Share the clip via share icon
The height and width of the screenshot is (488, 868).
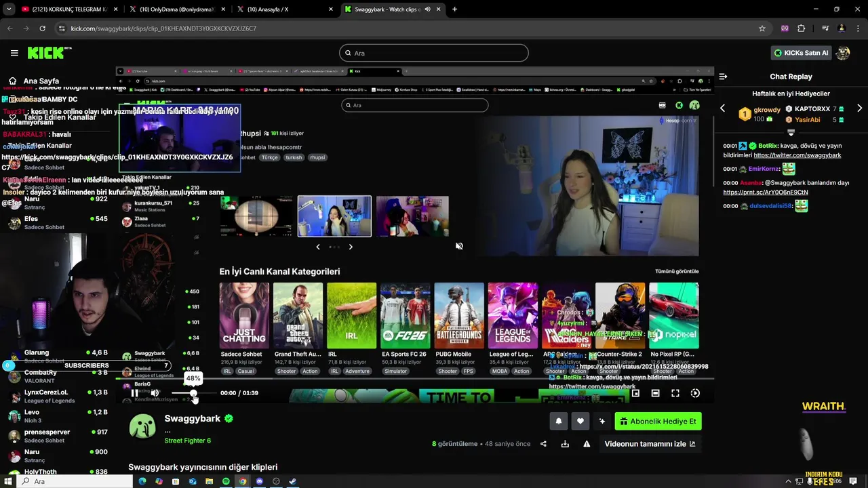543,444
